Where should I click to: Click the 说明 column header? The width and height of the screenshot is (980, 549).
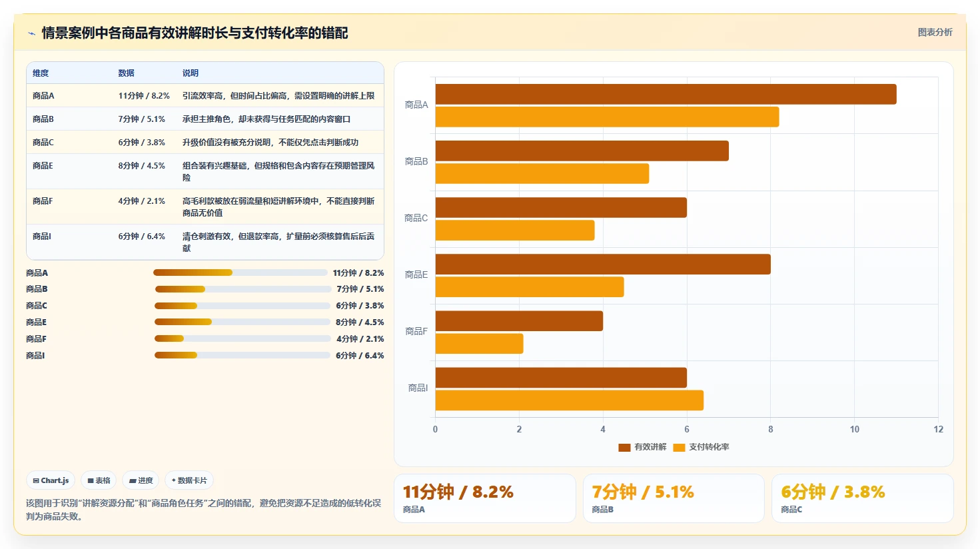191,73
